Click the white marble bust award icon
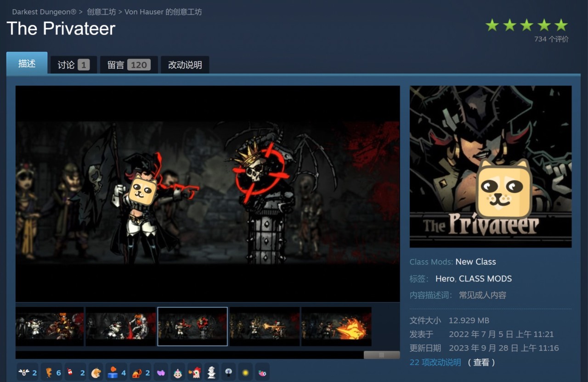 click(211, 372)
